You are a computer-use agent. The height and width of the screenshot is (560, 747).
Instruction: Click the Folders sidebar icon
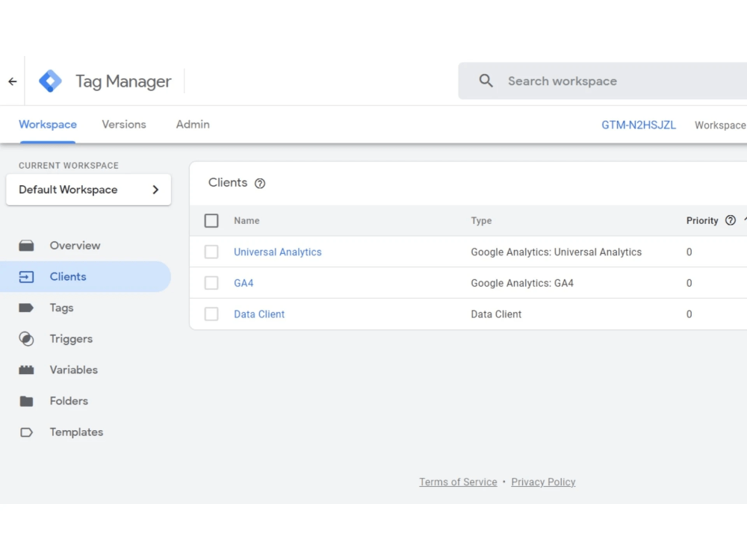[x=26, y=401]
